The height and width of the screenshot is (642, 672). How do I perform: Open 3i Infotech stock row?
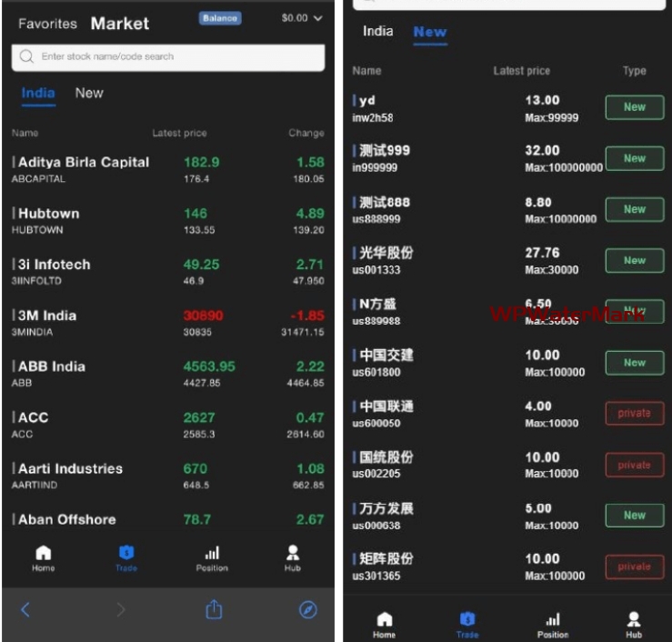click(x=168, y=272)
